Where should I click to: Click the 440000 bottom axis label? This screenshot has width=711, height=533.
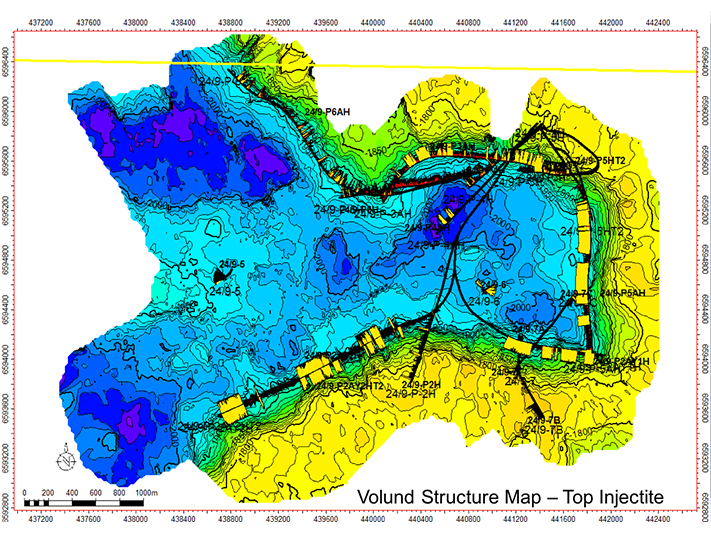(x=373, y=519)
